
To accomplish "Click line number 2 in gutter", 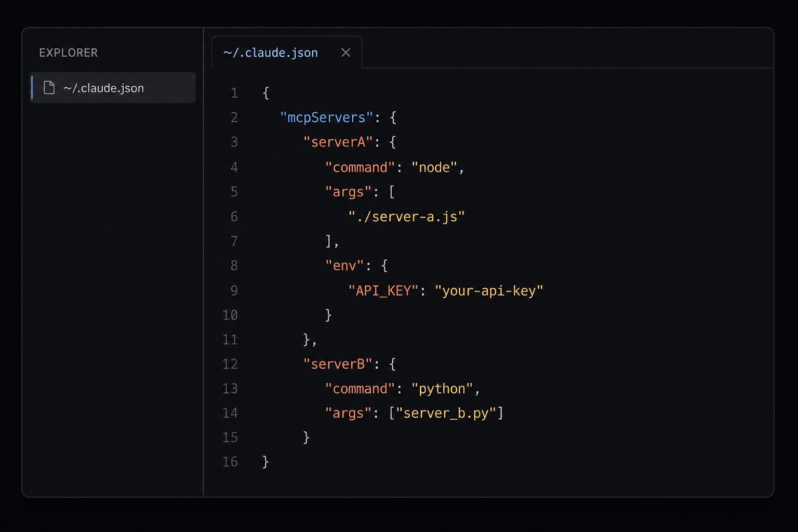I will click(x=234, y=117).
